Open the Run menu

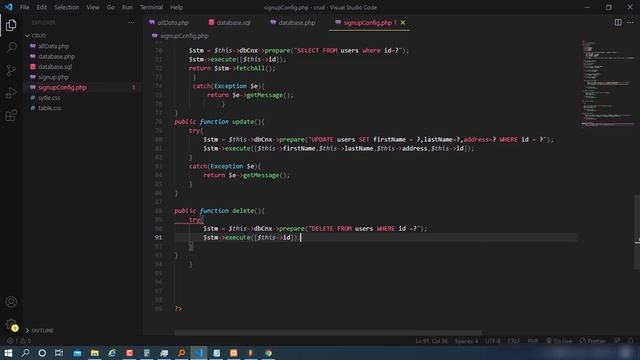pyautogui.click(x=127, y=7)
